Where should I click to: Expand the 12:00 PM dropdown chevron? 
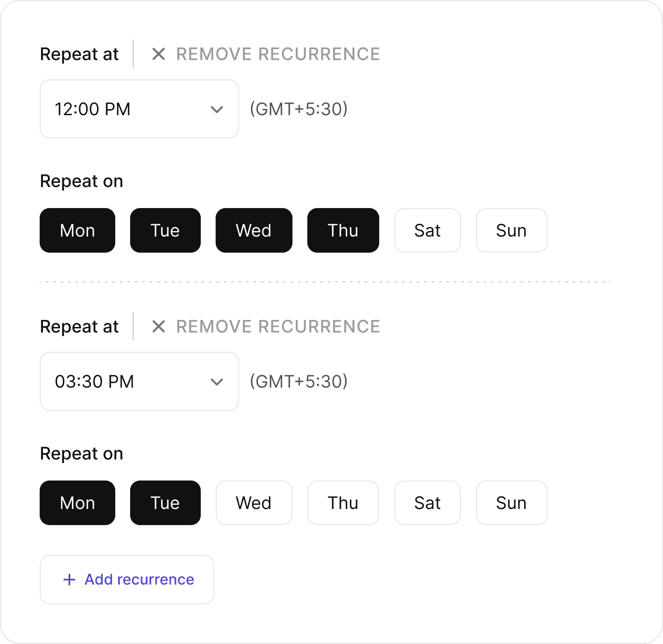pos(217,109)
